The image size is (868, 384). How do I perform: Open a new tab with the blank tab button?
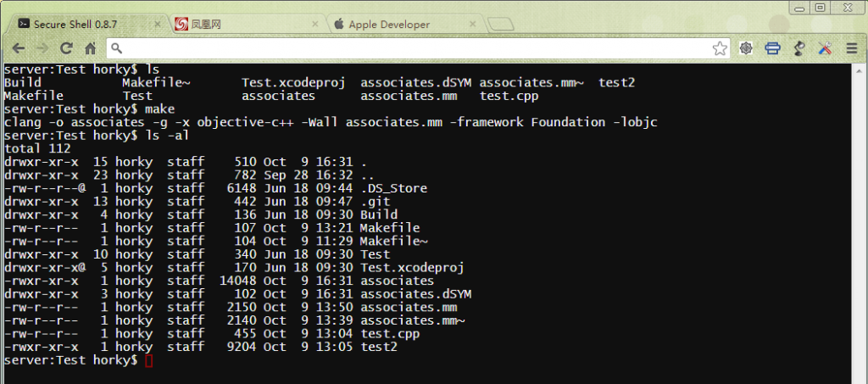500,25
